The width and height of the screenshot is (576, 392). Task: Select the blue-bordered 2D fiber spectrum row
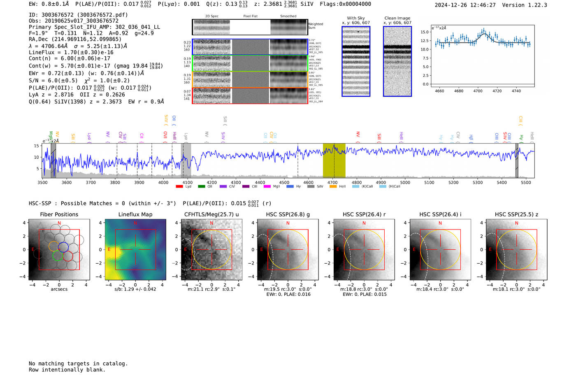coord(250,47)
